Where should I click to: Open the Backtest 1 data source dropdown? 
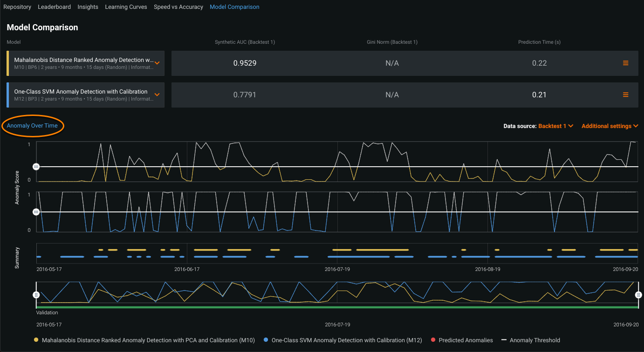(x=555, y=126)
